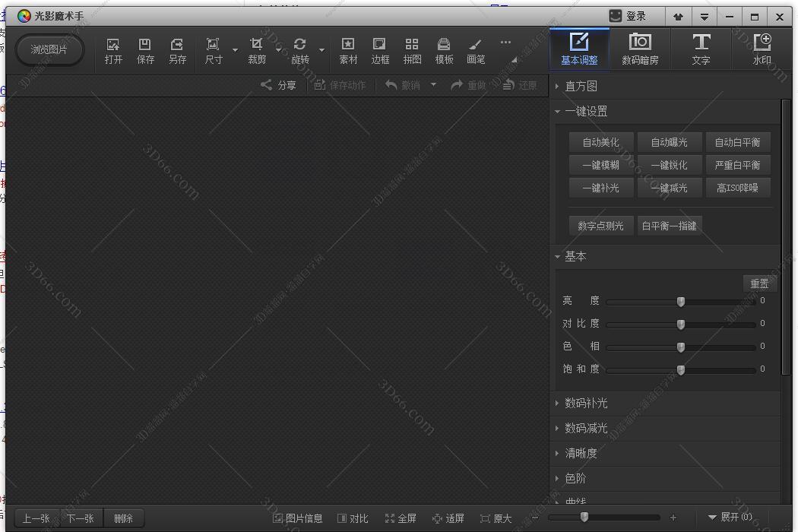Click the 登录 (Login) button in title bar
This screenshot has width=798, height=532.
coord(629,16)
